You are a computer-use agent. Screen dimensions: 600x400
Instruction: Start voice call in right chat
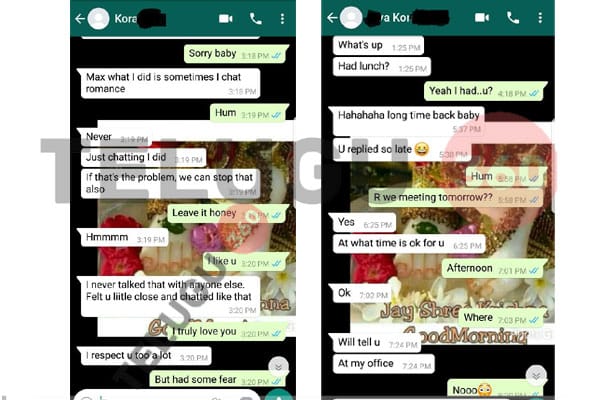[513, 18]
